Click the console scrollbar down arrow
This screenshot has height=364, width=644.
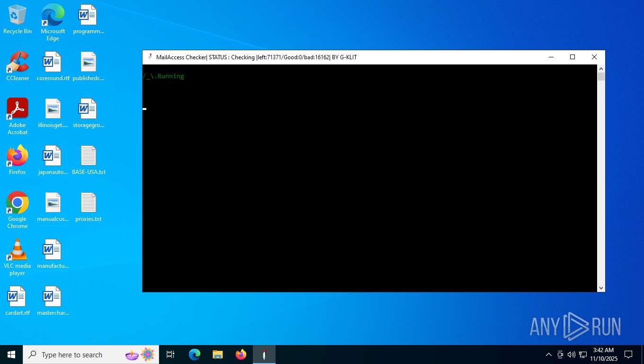pos(601,288)
